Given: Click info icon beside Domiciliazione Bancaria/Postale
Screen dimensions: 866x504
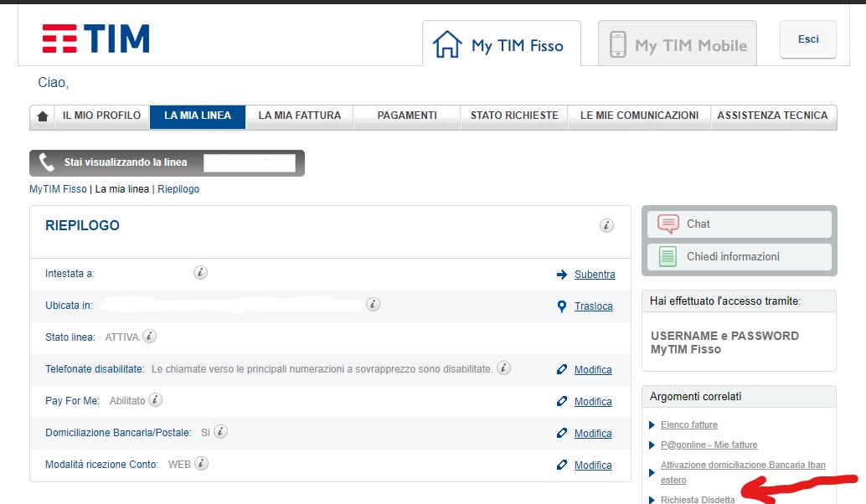Looking at the screenshot, I should tap(220, 431).
